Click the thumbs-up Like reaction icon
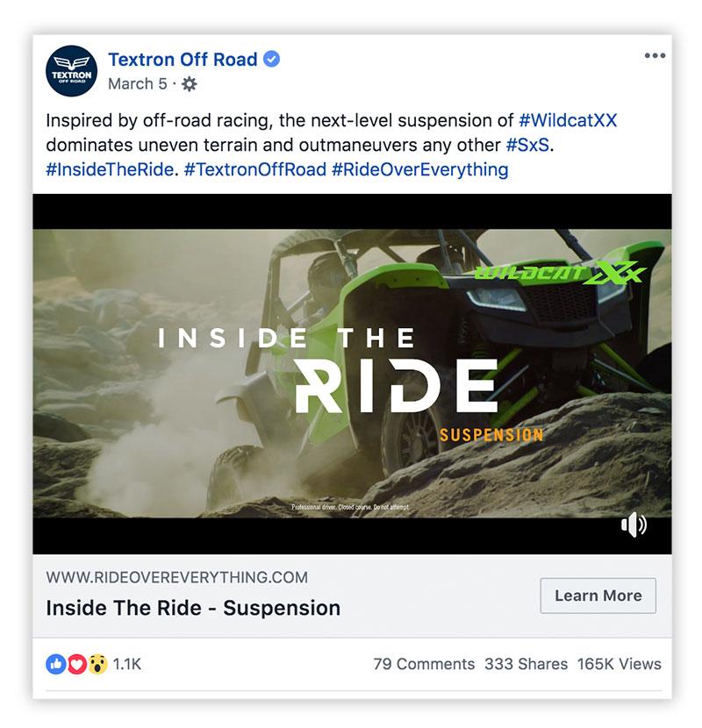This screenshot has width=702, height=728. coord(56,664)
